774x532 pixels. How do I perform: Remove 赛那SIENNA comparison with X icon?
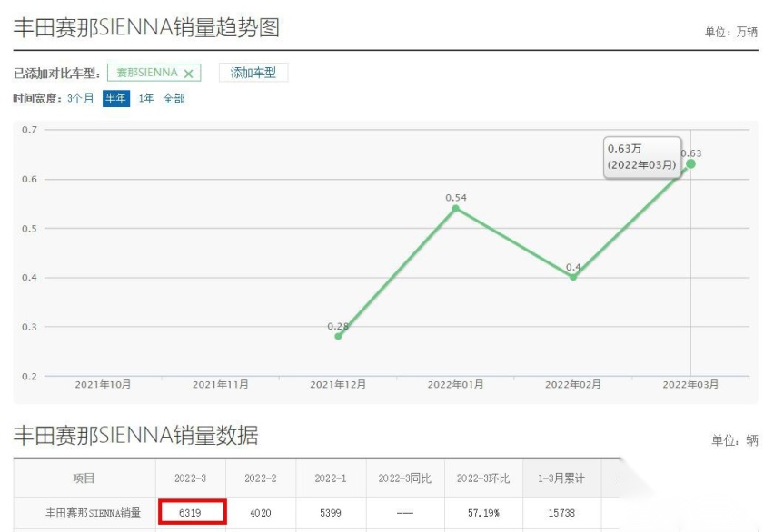pyautogui.click(x=188, y=74)
